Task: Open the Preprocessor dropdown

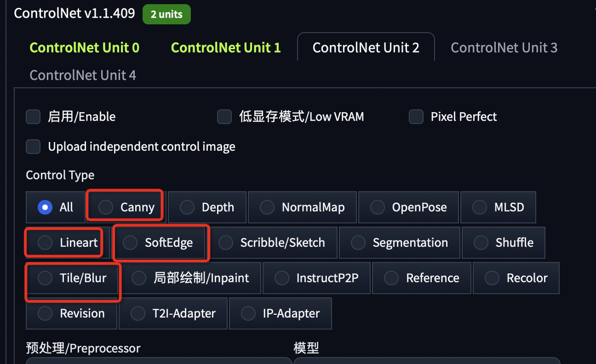Action: coord(158,360)
